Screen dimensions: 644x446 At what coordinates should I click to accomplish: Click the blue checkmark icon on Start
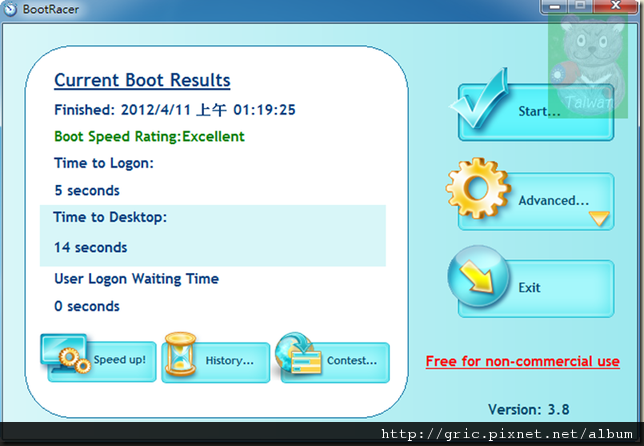(479, 99)
